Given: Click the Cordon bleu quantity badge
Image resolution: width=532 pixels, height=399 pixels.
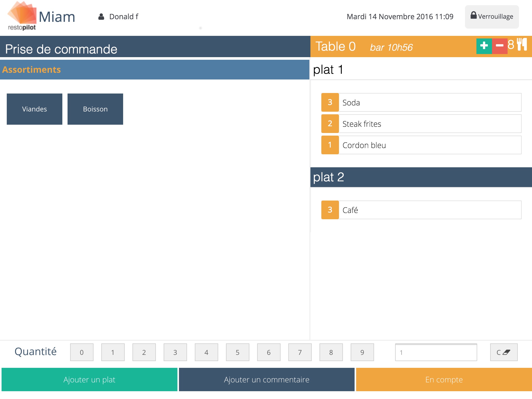Looking at the screenshot, I should pyautogui.click(x=330, y=145).
